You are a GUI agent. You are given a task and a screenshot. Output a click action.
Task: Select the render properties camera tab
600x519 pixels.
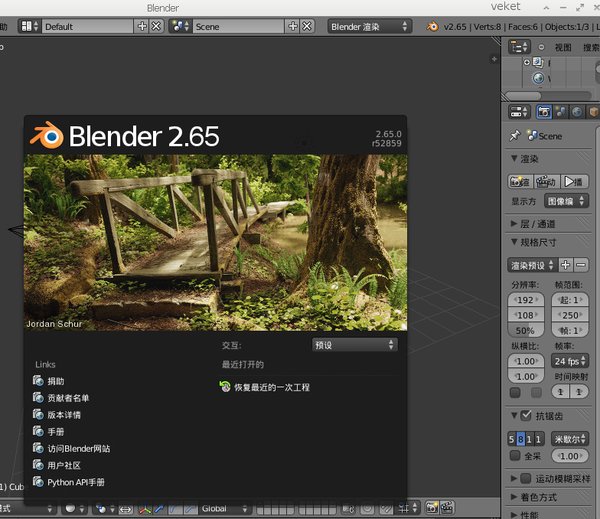(543, 112)
